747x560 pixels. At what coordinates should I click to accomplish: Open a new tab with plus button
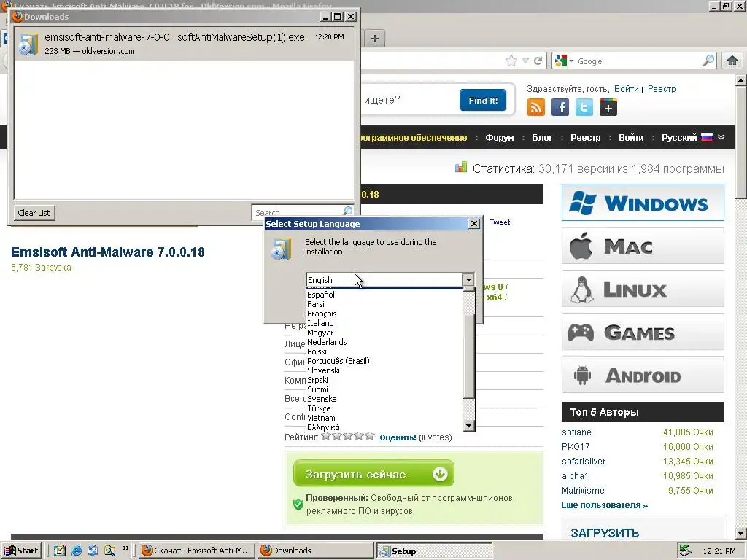coord(375,39)
